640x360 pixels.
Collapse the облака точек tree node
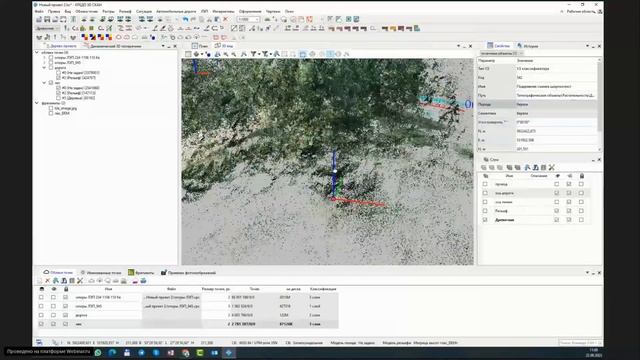click(37, 53)
